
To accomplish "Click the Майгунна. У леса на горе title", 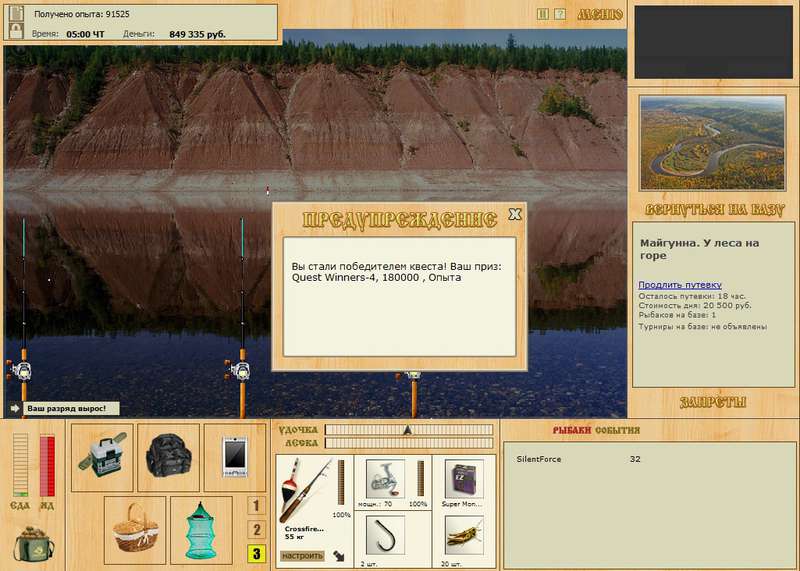I will (699, 249).
